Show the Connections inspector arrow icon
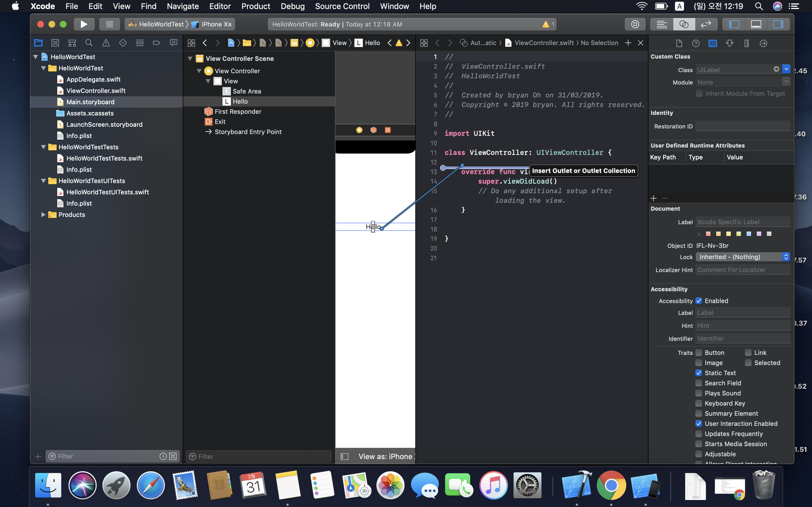 pyautogui.click(x=763, y=43)
